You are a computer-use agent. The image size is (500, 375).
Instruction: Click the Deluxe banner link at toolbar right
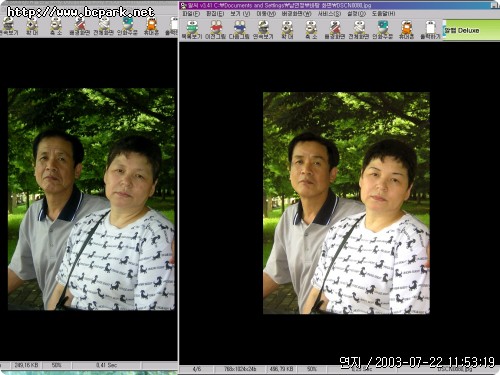tap(471, 30)
